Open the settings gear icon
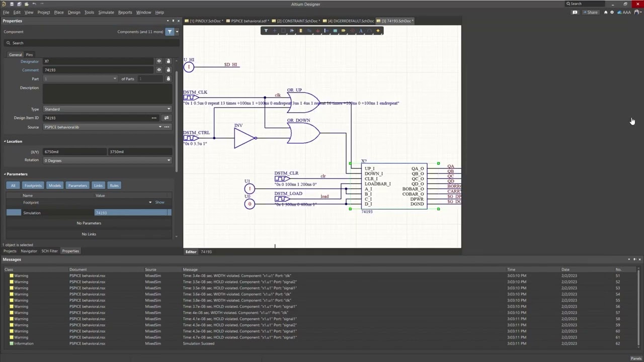Image resolution: width=644 pixels, height=362 pixels. click(x=612, y=12)
